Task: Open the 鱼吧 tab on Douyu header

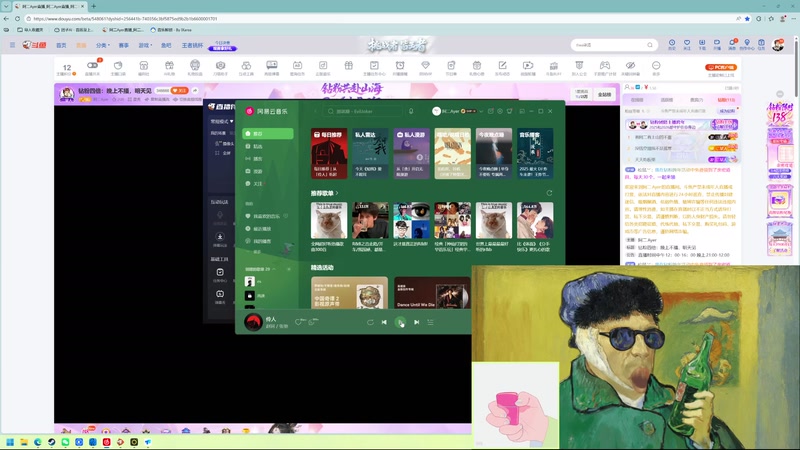Action: coord(166,45)
